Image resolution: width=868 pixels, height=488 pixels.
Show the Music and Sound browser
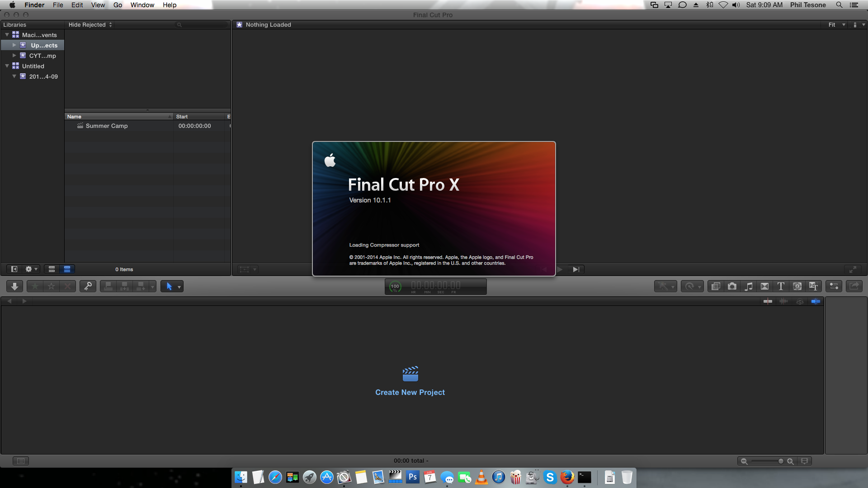pyautogui.click(x=748, y=286)
